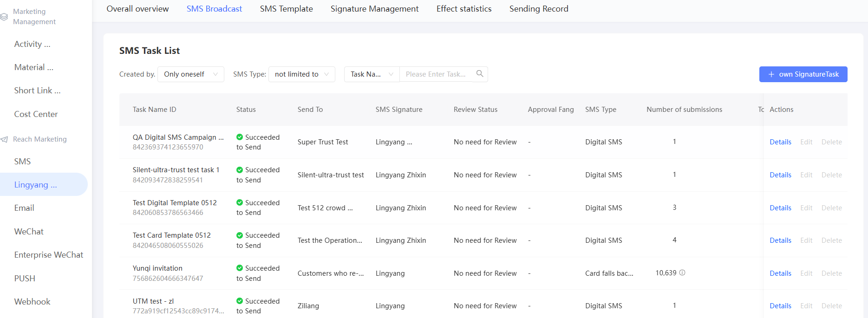Click the Number of submissions header
Image resolution: width=868 pixels, height=318 pixels.
(x=684, y=110)
